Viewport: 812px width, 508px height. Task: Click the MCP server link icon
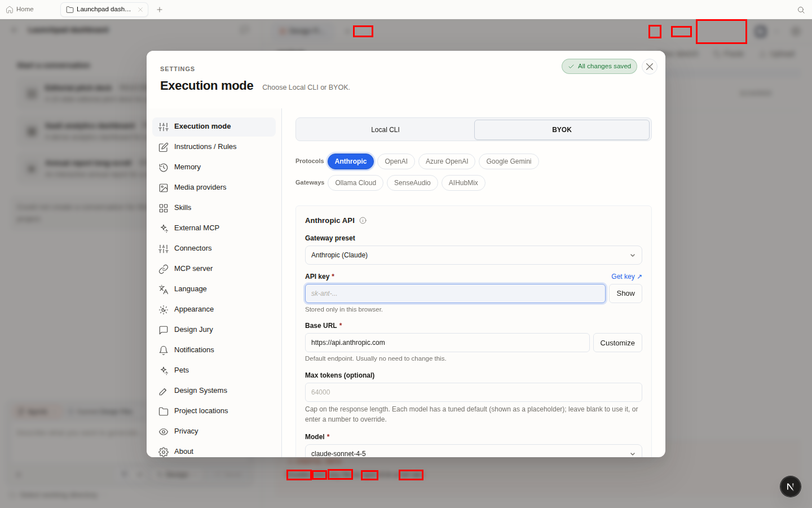coord(164,269)
